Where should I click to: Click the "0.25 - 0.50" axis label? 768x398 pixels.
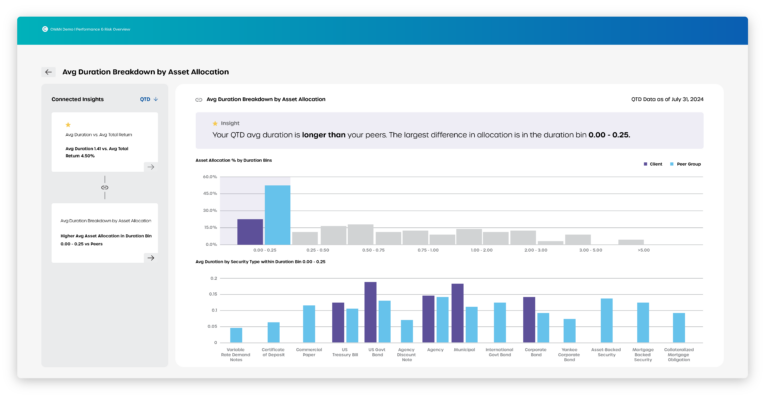pyautogui.click(x=318, y=250)
